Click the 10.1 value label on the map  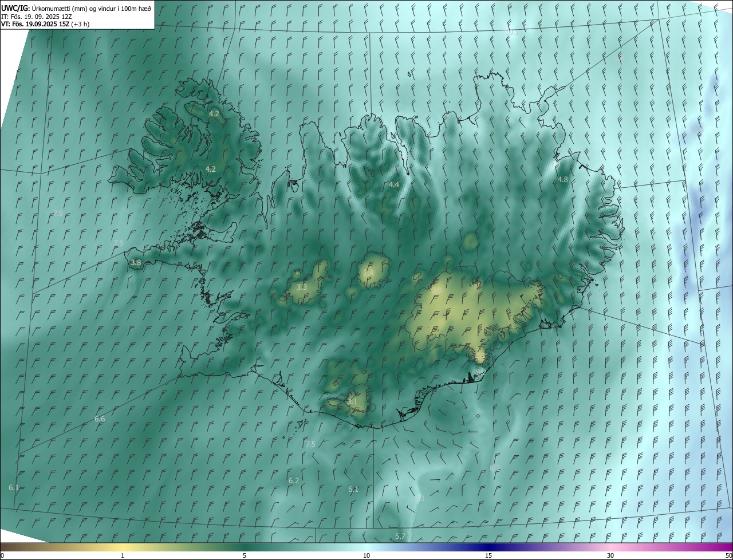click(511, 33)
